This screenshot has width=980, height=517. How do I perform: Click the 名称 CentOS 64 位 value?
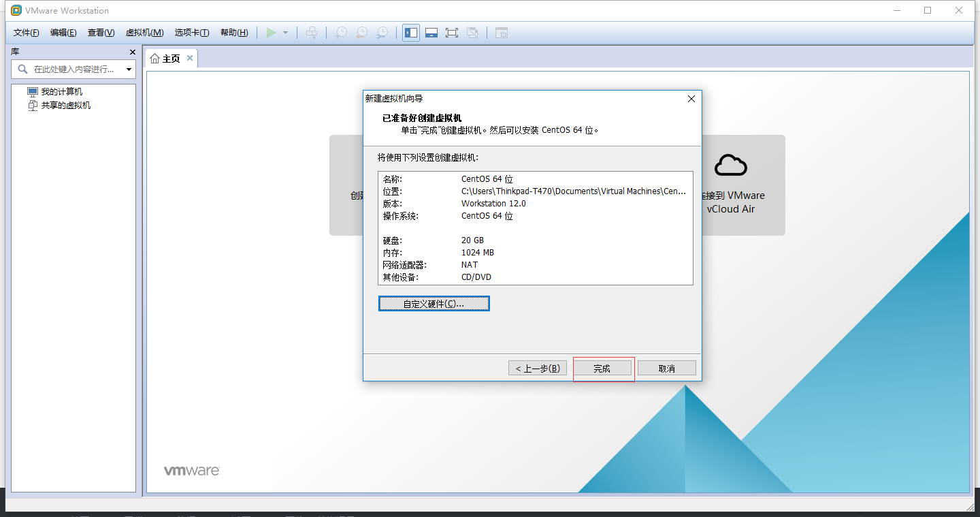tap(487, 179)
